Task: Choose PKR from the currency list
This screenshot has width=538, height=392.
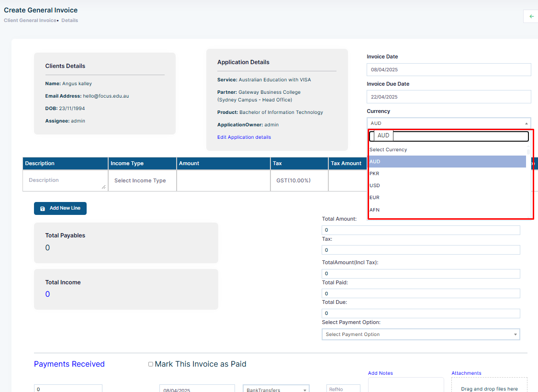Action: (x=447, y=174)
